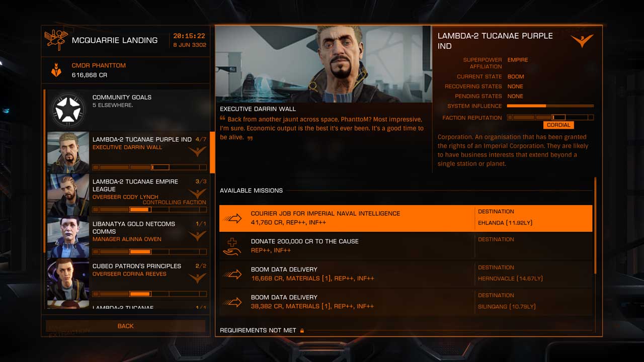Click the commander rank icon near CMDR PHANTTOM

coord(56,70)
